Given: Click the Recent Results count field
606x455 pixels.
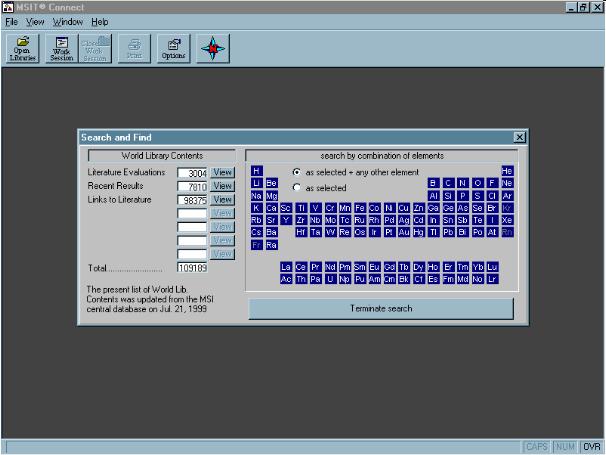Looking at the screenshot, I should [192, 187].
